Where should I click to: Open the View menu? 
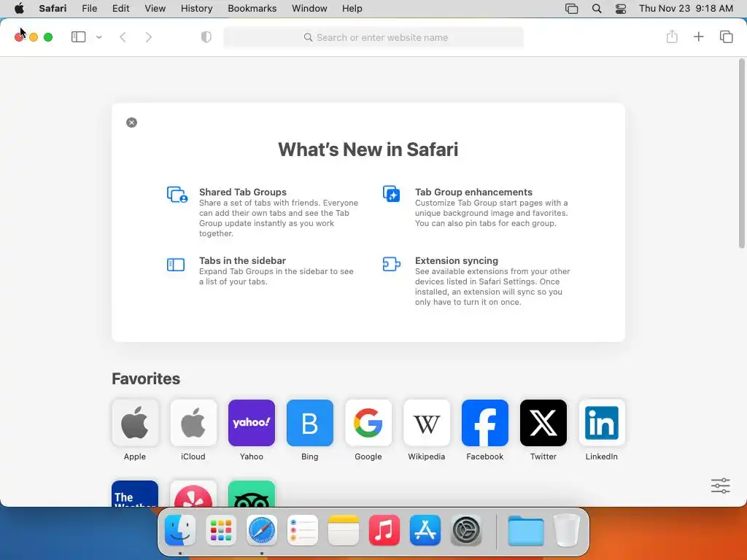click(155, 9)
